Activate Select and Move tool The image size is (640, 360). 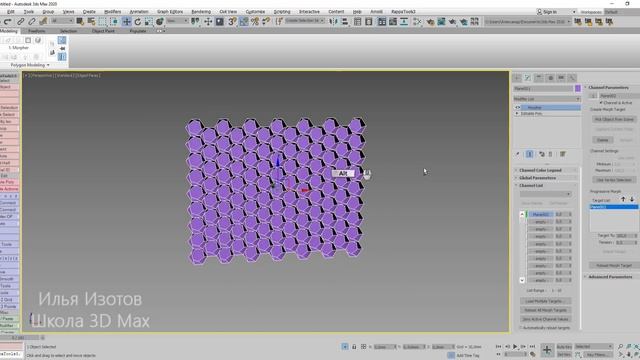tap(127, 22)
